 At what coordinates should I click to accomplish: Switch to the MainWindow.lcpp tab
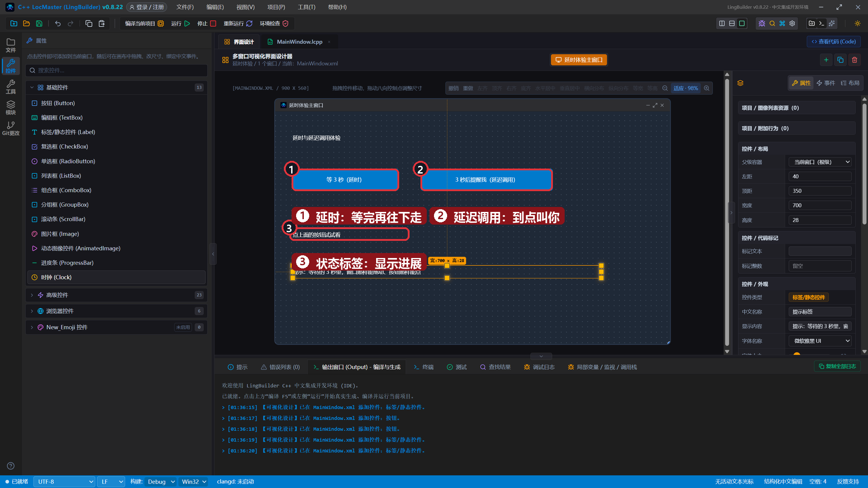click(299, 42)
